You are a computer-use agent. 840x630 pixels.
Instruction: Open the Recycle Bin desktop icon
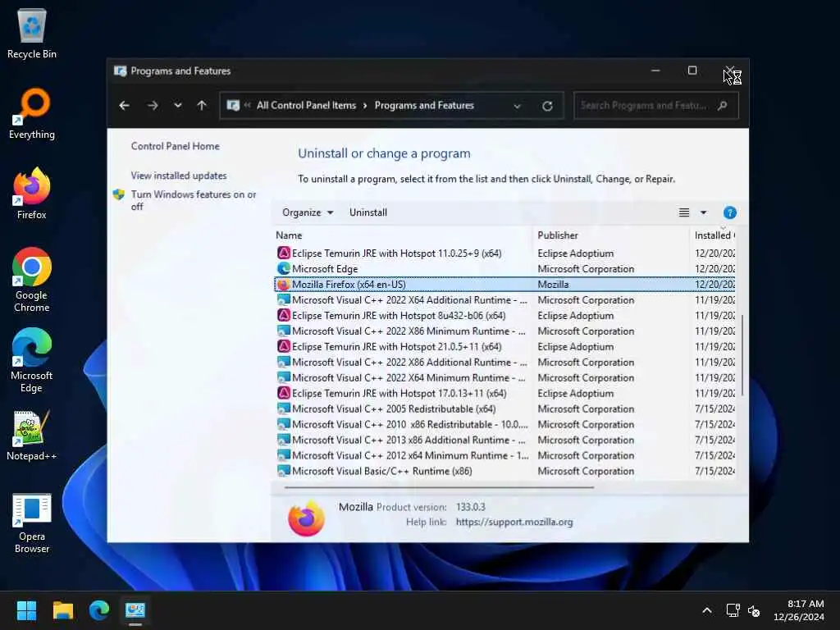click(32, 33)
